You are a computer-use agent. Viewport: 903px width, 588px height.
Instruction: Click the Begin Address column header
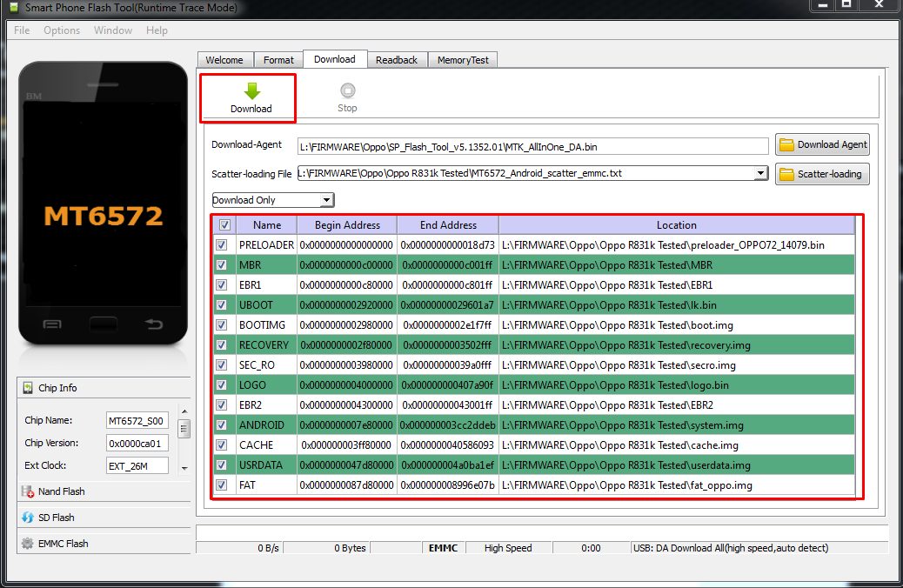point(347,225)
